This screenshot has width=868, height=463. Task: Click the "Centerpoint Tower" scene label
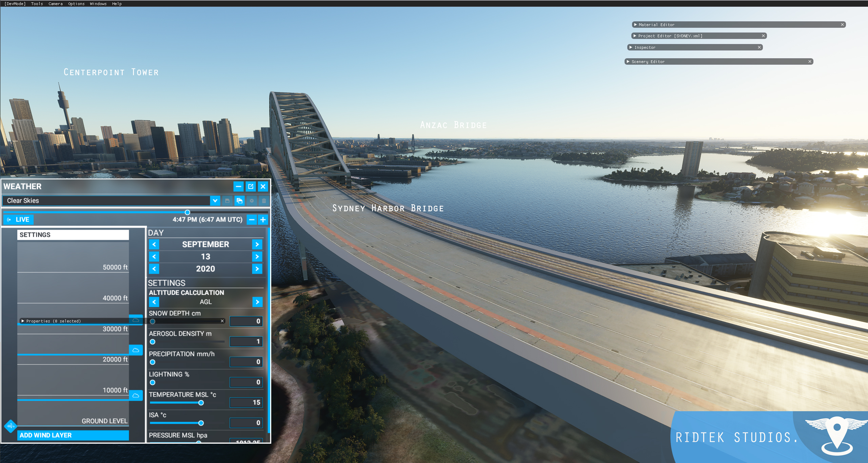(x=111, y=72)
